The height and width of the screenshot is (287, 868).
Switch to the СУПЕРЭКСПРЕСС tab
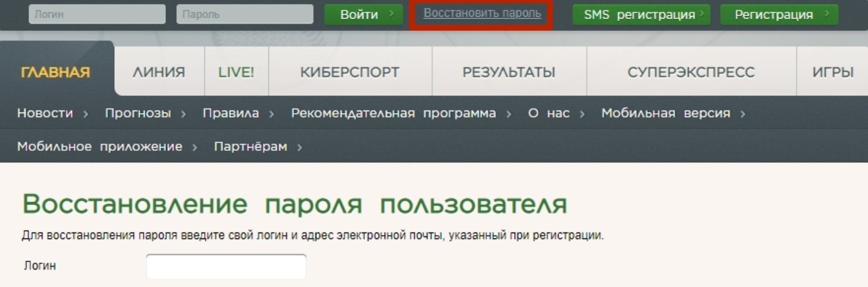pos(691,73)
